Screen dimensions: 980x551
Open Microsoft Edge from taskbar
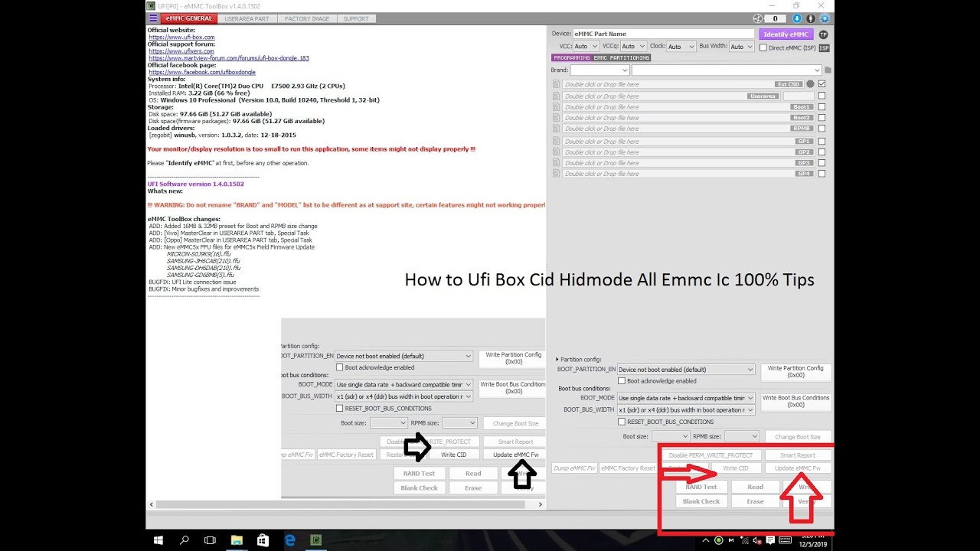point(290,540)
